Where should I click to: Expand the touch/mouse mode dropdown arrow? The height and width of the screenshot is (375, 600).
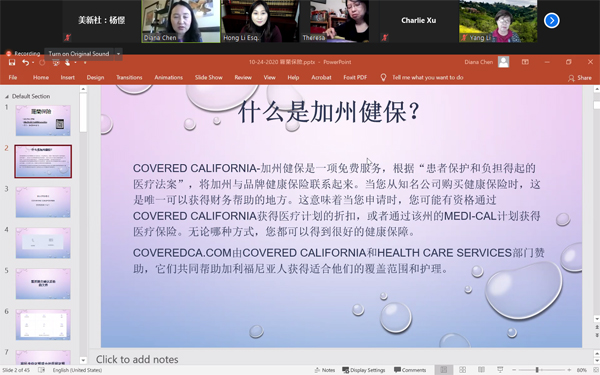coord(75,62)
